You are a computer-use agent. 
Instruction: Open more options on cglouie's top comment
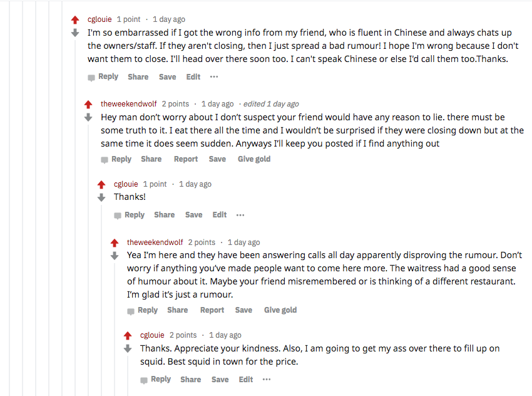(214, 77)
